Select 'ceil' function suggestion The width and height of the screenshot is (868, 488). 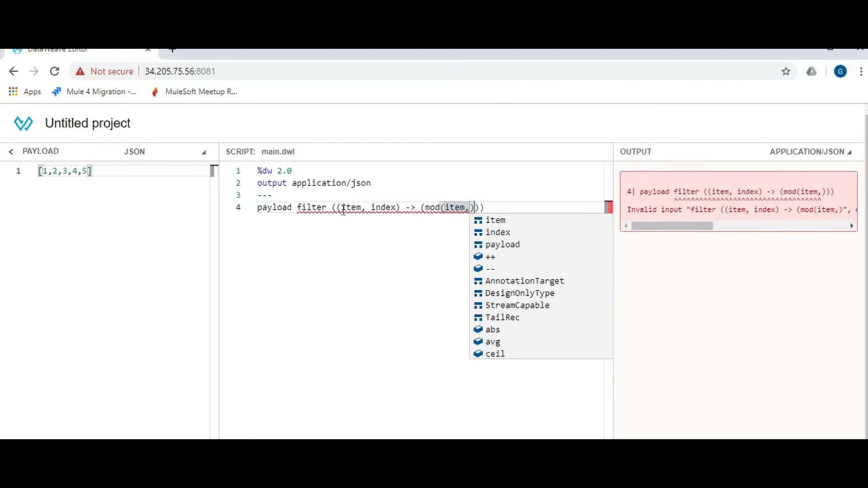point(540,354)
